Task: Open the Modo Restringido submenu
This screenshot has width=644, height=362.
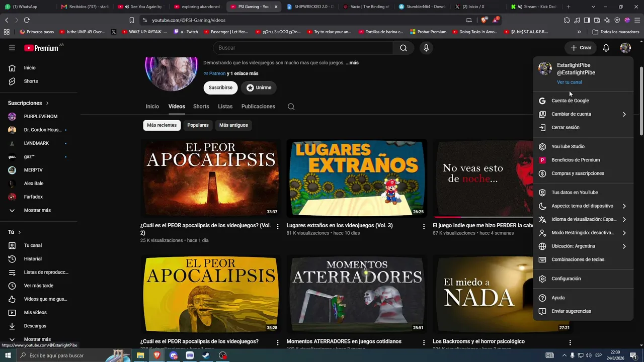Action: coord(583,233)
